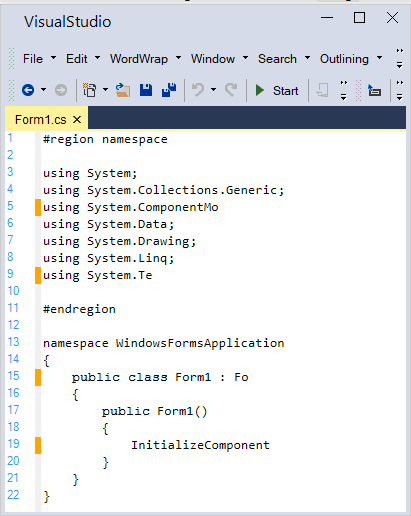411x516 pixels.
Task: Grab the menu bar drag handle
Action: click(11, 59)
